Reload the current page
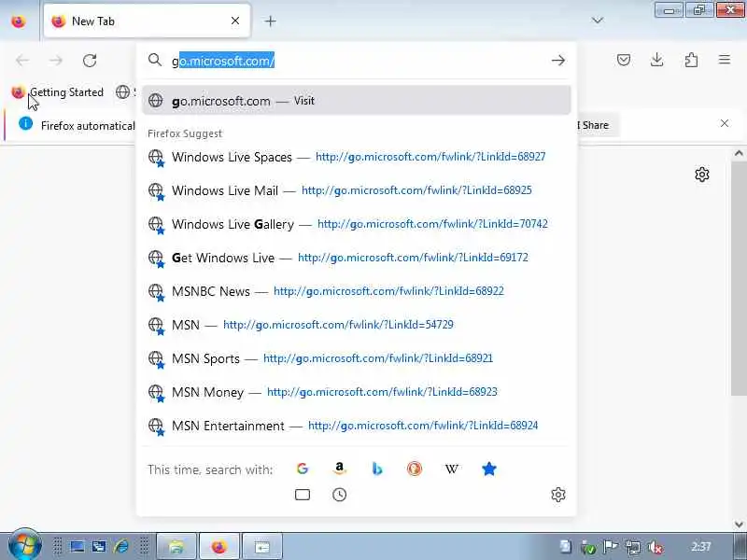 pyautogui.click(x=90, y=61)
